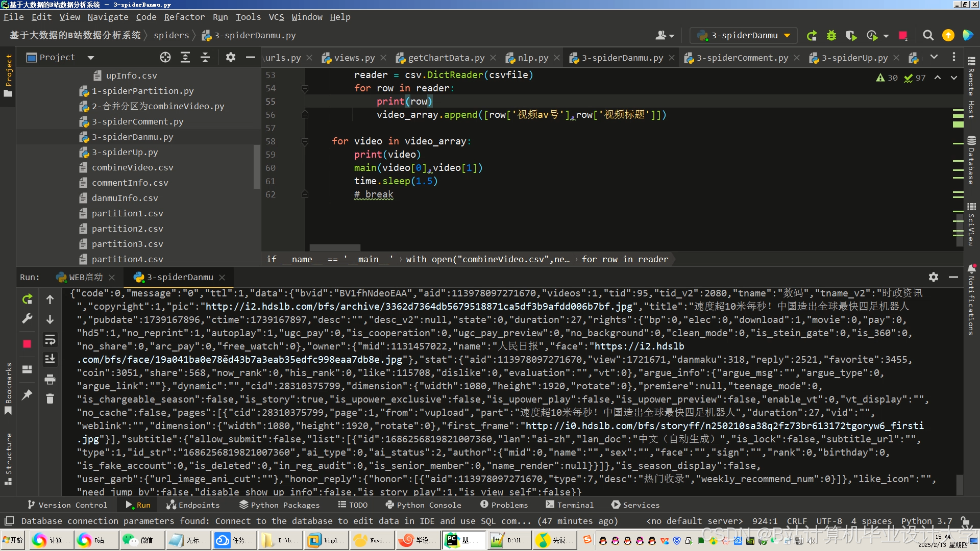Open Search Everywhere magnifier icon
The height and width of the screenshot is (551, 980).
click(x=928, y=35)
